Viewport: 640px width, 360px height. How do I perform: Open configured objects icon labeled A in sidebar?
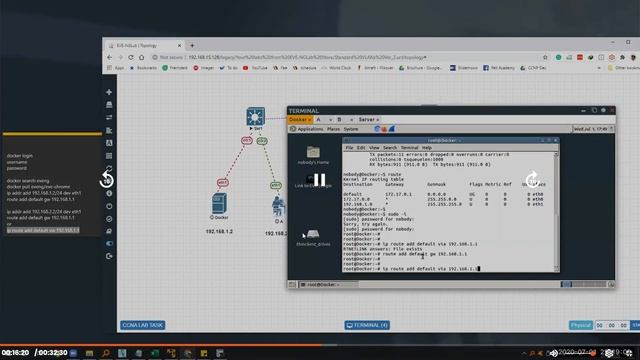pos(109,143)
